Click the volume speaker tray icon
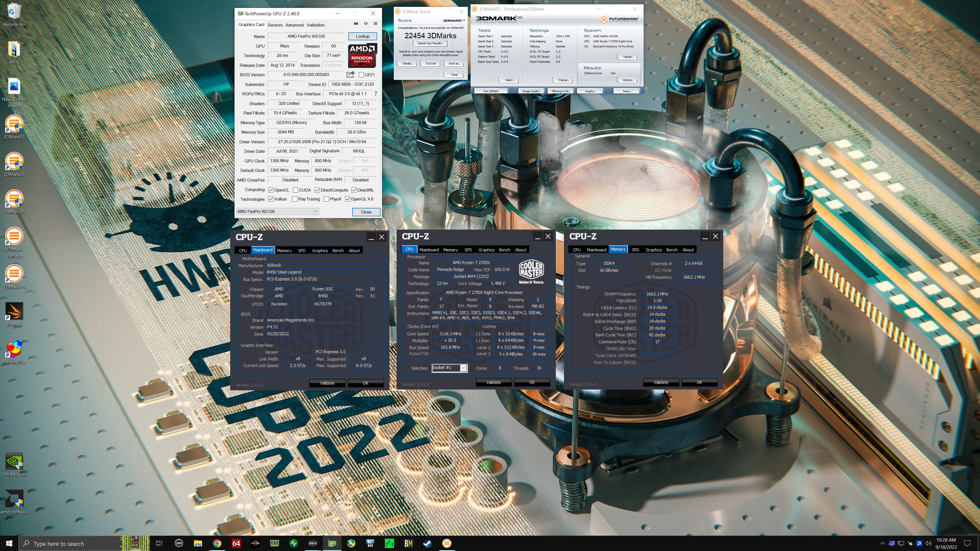Screen dimensions: 980x551 (928, 543)
